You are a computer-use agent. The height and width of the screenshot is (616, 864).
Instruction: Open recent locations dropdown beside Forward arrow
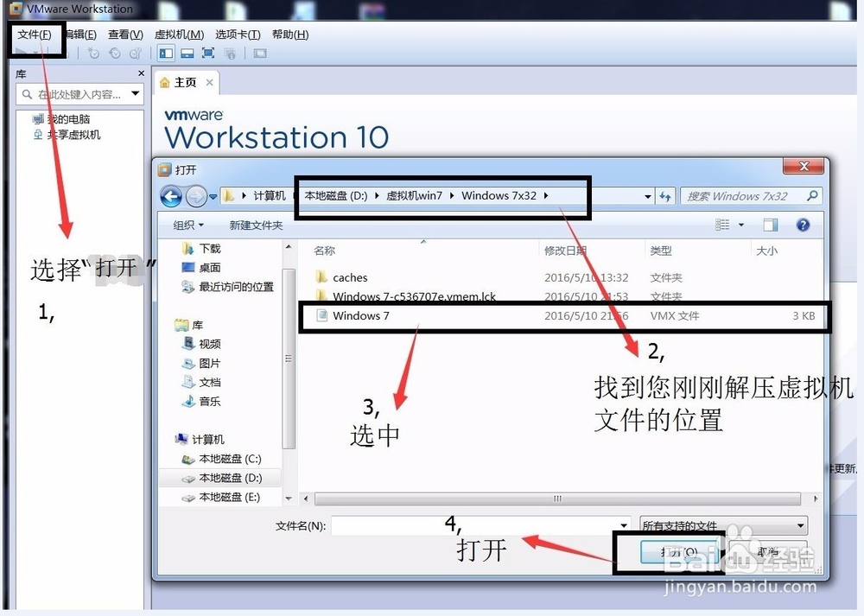213,197
